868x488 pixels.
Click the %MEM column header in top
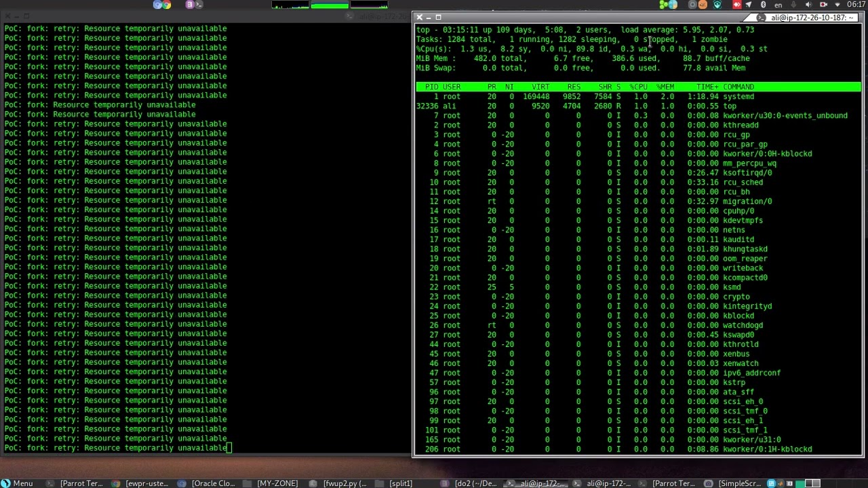tap(665, 87)
